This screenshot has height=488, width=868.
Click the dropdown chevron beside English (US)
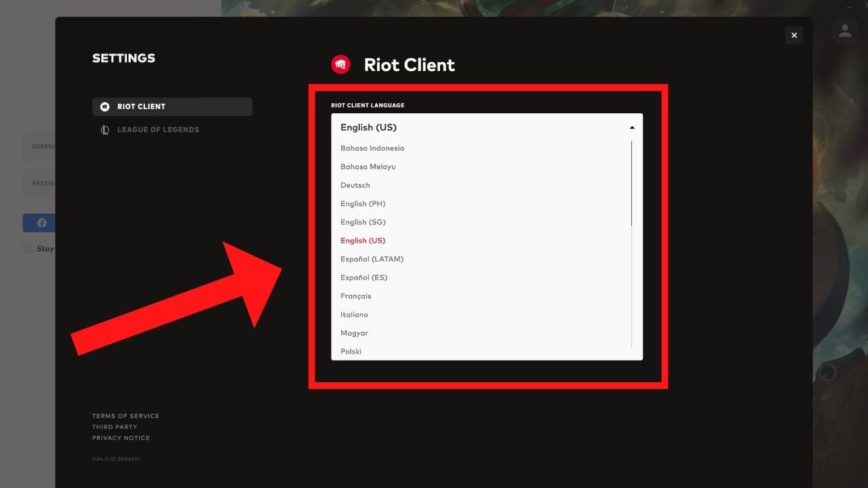click(x=631, y=127)
